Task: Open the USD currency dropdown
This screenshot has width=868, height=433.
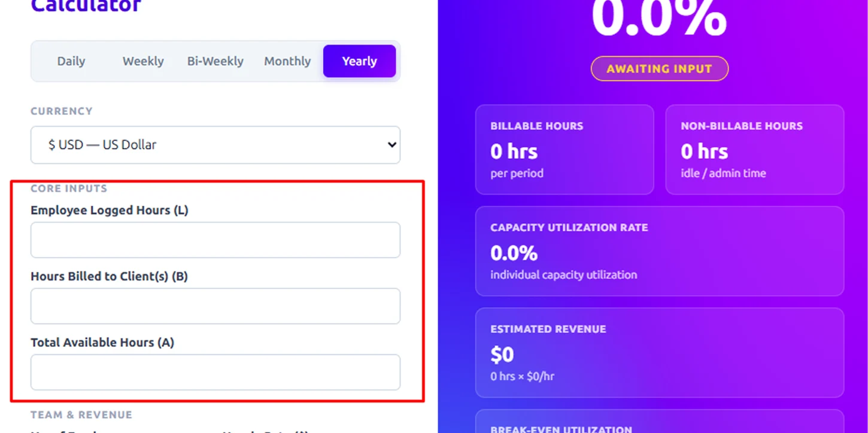Action: click(x=216, y=145)
